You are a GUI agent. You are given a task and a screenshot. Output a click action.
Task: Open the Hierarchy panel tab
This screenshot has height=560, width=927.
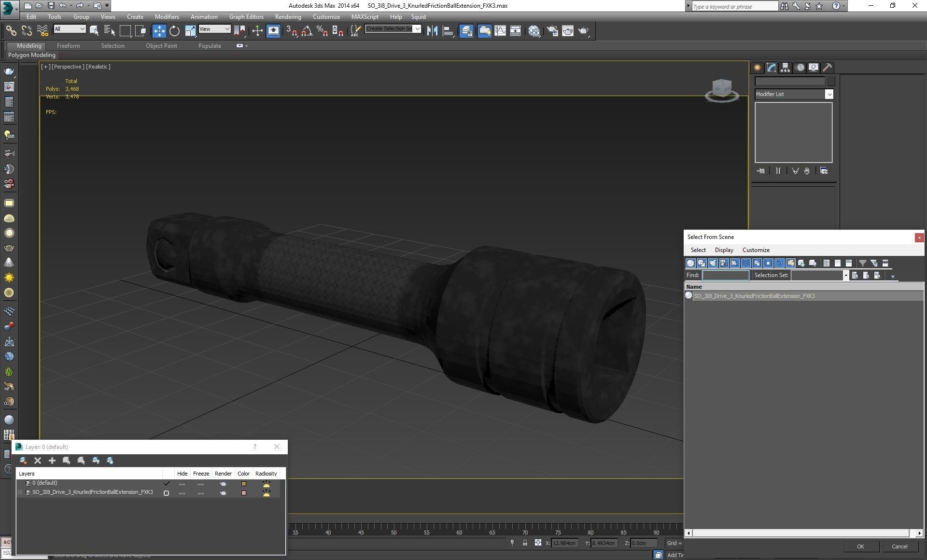click(786, 68)
